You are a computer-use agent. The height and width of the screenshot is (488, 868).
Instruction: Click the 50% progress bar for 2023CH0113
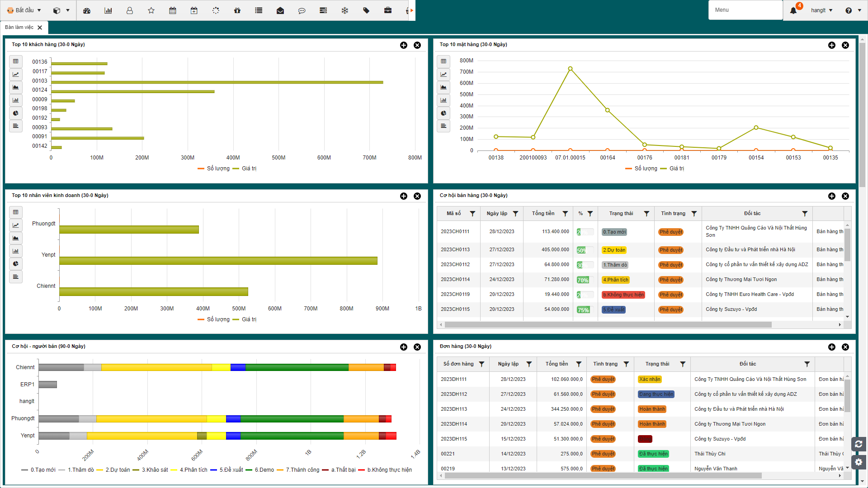[x=585, y=250]
